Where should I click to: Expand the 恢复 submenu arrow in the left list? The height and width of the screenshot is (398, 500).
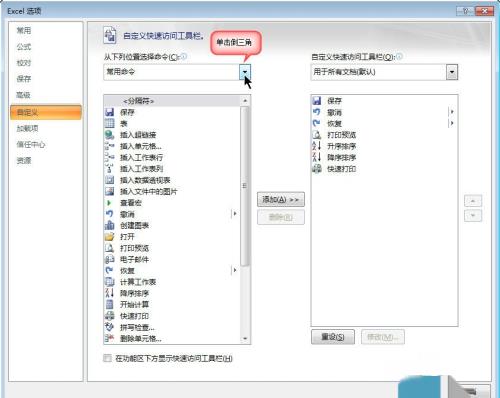(x=235, y=270)
